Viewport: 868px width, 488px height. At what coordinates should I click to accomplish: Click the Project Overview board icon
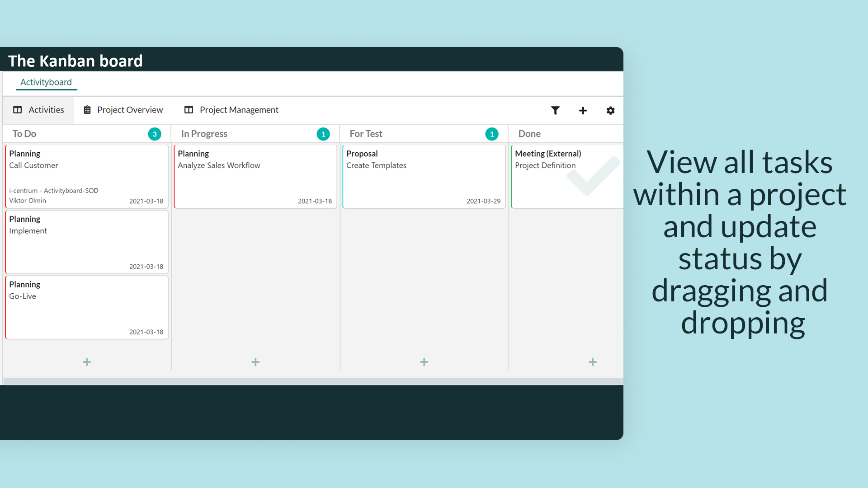(x=88, y=110)
